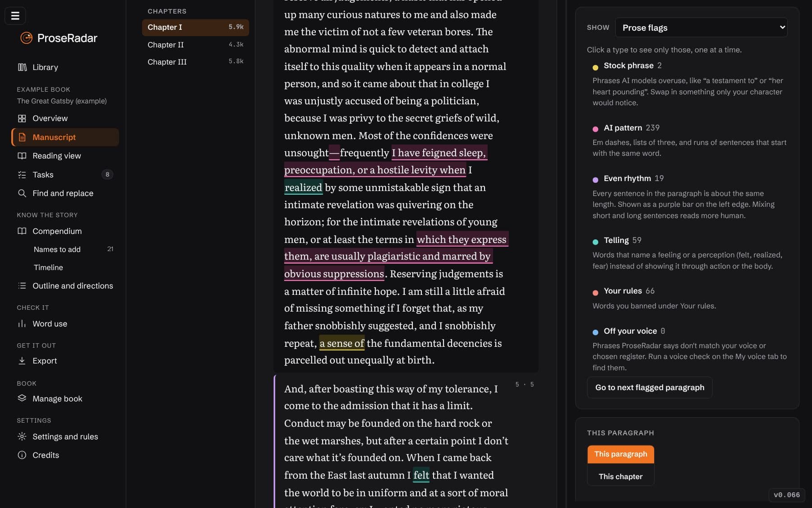Screen dimensions: 812x508
Task: Open Chapter III in chapters list
Action: tap(195, 62)
